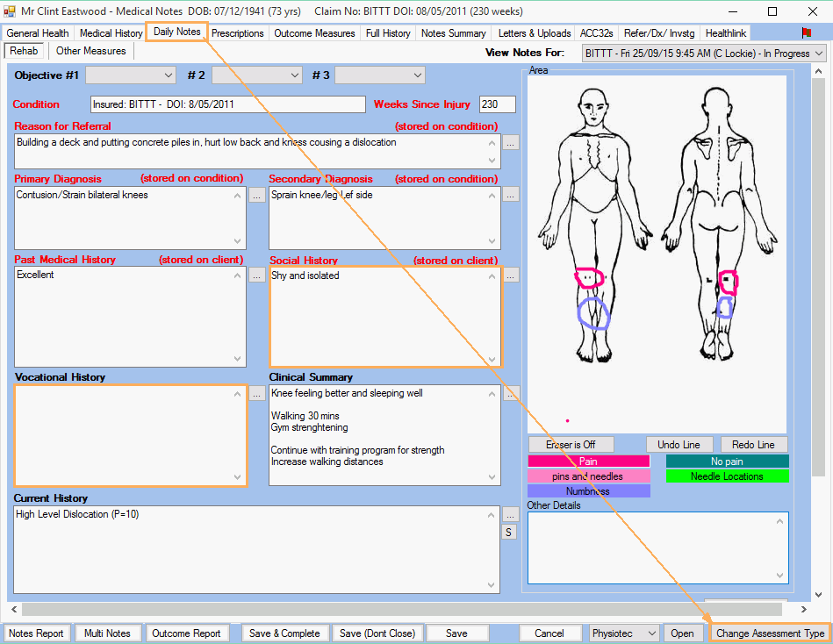
Task: Click the Change Assessment Type button
Action: click(770, 633)
